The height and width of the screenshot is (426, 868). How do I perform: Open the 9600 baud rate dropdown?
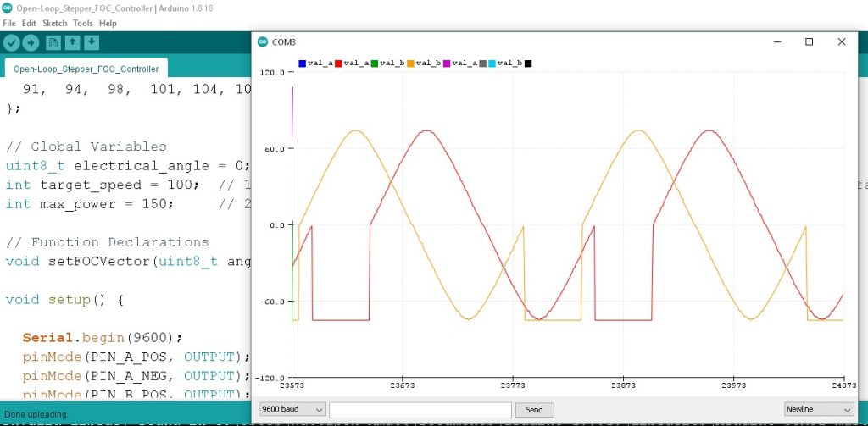point(292,409)
